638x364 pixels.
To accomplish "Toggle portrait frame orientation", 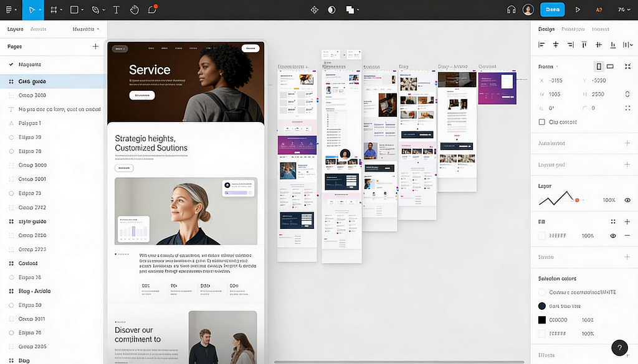I will coord(599,66).
